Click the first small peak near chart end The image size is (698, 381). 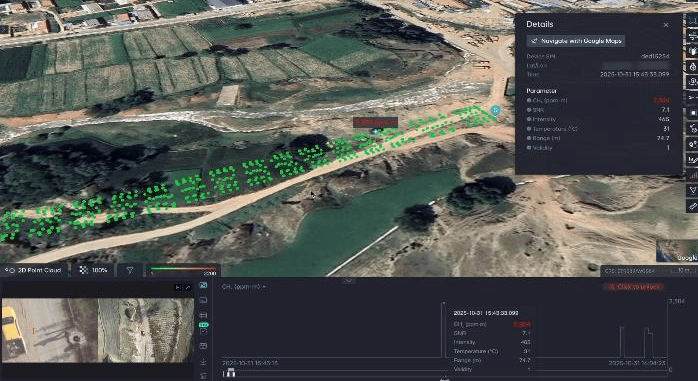[x=622, y=342]
